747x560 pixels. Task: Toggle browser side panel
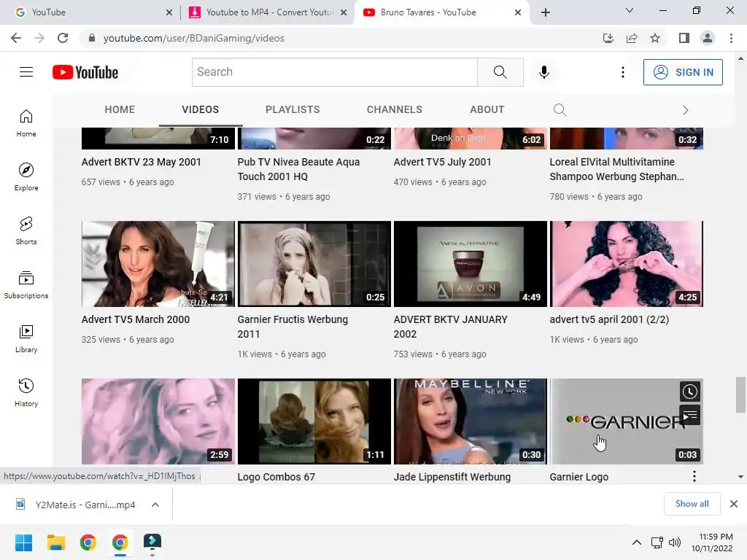(x=684, y=38)
